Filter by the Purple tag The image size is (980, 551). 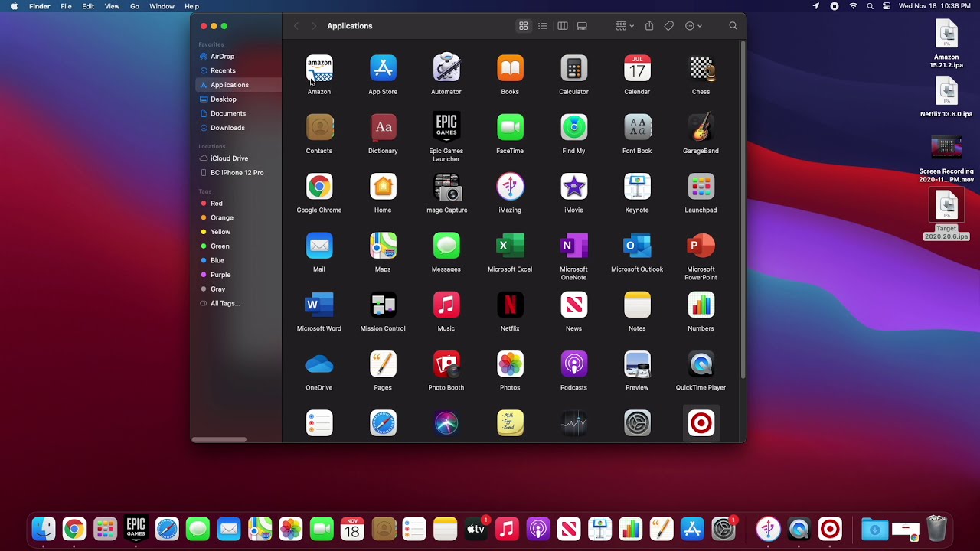tap(239, 275)
